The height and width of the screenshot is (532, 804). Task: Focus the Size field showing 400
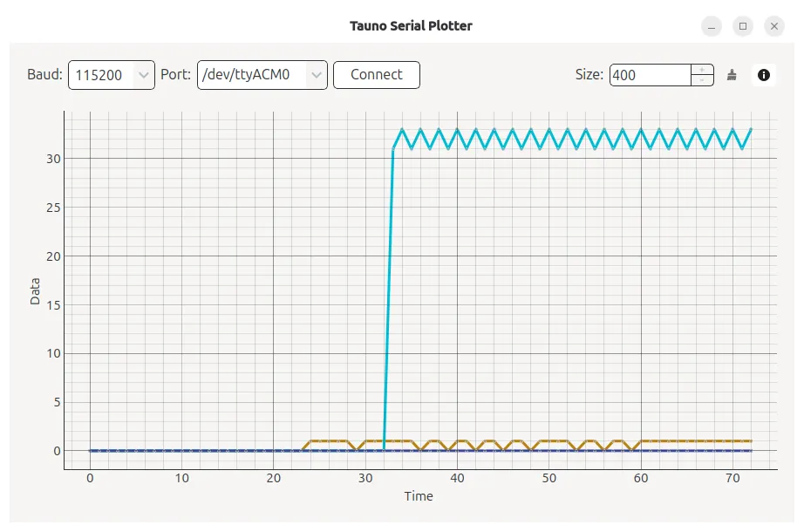pos(651,75)
